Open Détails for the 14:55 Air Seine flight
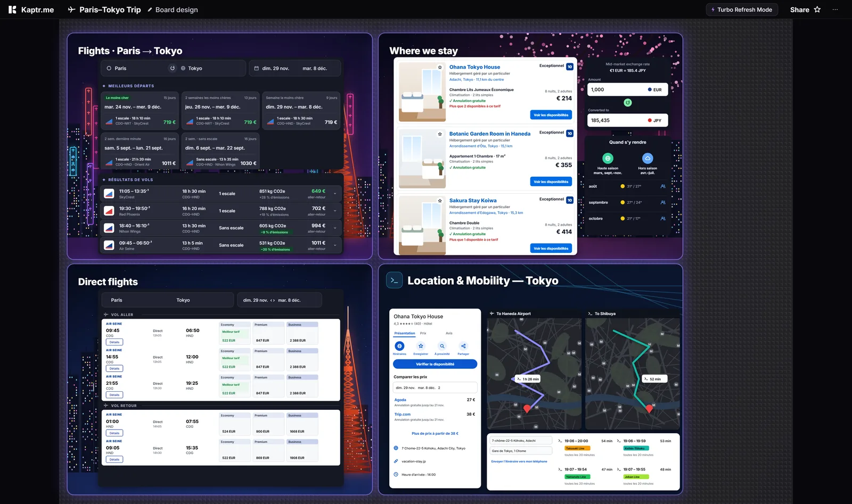Screen dimensions: 852x504 pyautogui.click(x=114, y=368)
